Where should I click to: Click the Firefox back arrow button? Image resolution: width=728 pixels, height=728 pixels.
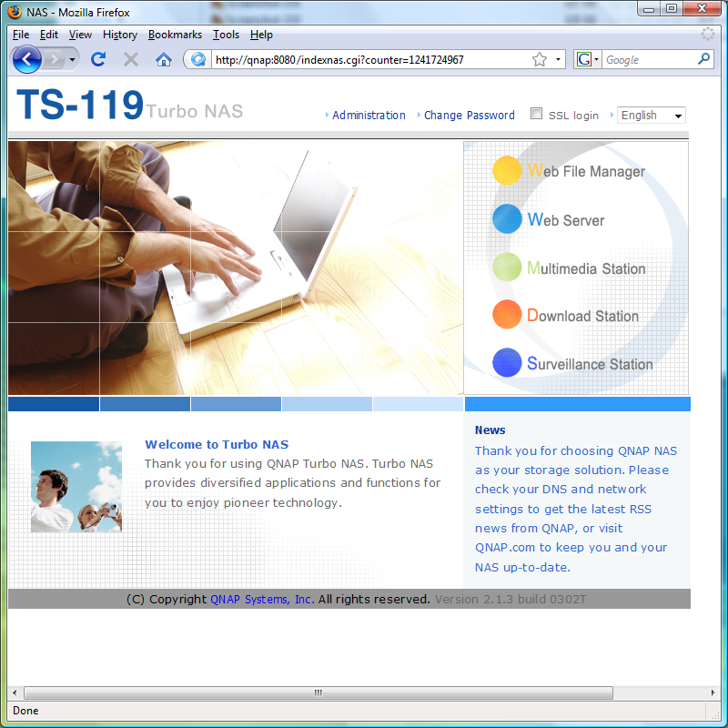(x=27, y=59)
